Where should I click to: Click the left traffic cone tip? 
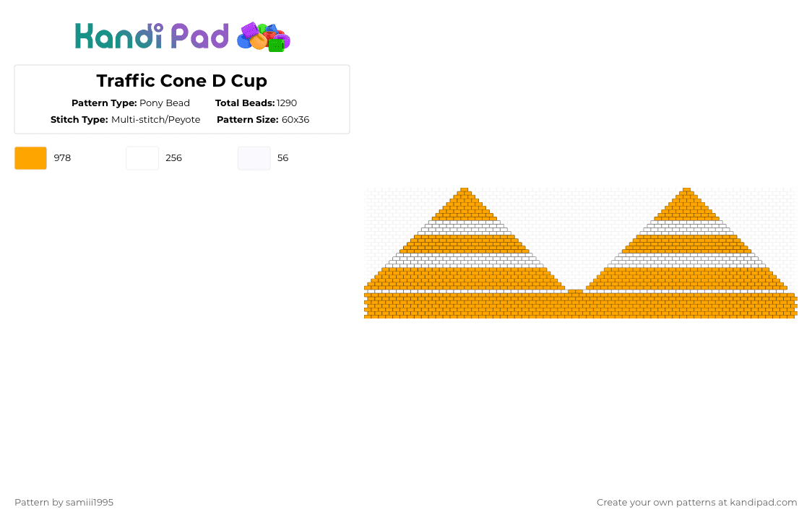click(x=465, y=190)
